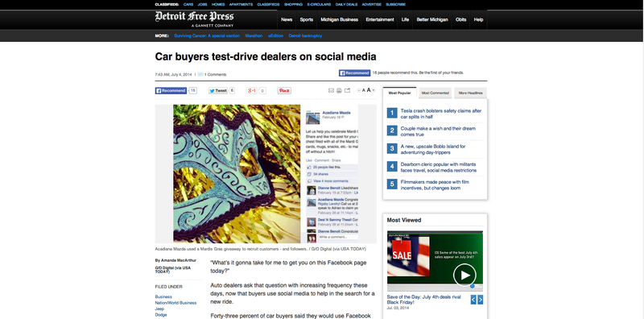This screenshot has height=319, width=644.
Task: Open Apartments classifieds link
Action: tap(241, 5)
